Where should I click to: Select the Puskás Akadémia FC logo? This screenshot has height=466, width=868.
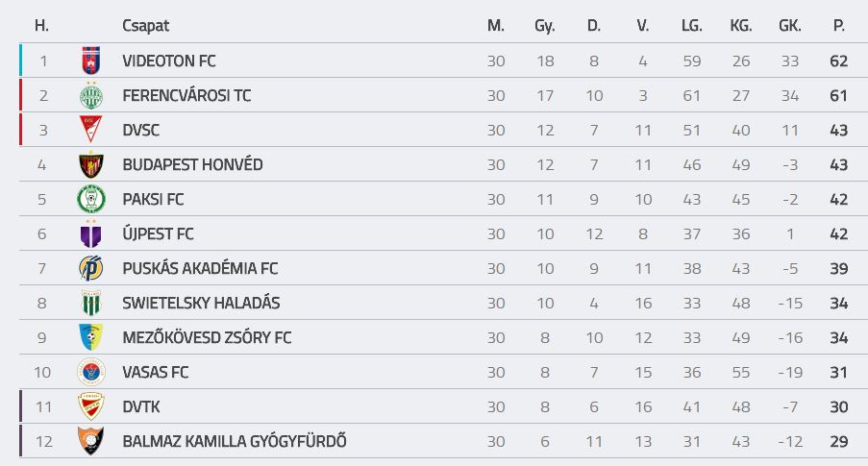point(90,268)
